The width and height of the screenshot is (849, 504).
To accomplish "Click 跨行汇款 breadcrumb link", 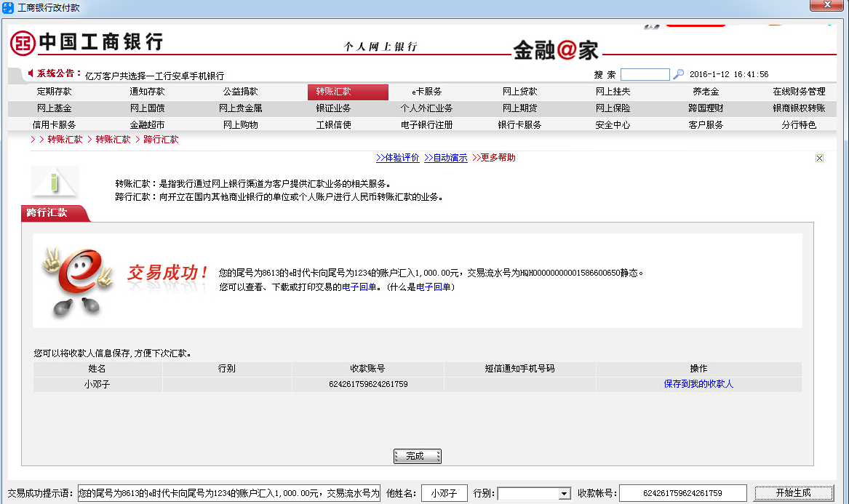I will (161, 140).
